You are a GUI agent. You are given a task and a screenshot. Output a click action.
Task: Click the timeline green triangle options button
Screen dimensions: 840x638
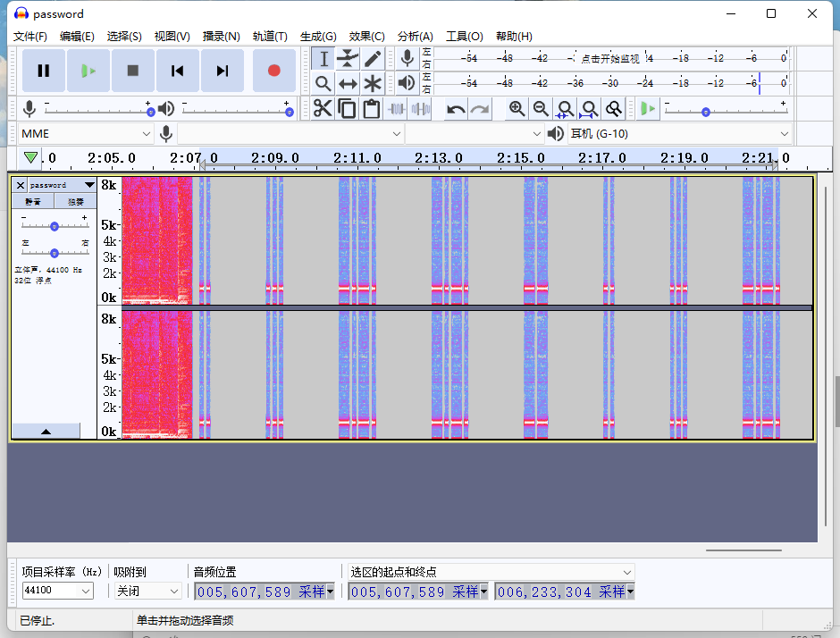[31, 157]
